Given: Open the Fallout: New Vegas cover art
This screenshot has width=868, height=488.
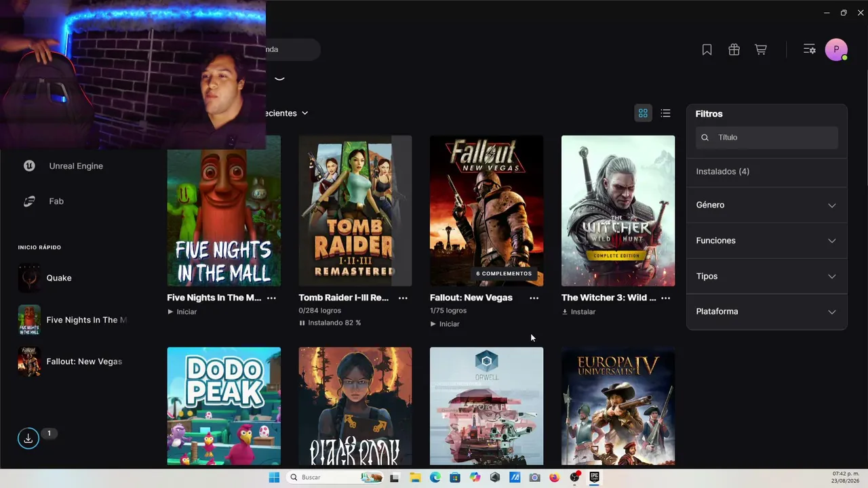Looking at the screenshot, I should click(x=486, y=211).
